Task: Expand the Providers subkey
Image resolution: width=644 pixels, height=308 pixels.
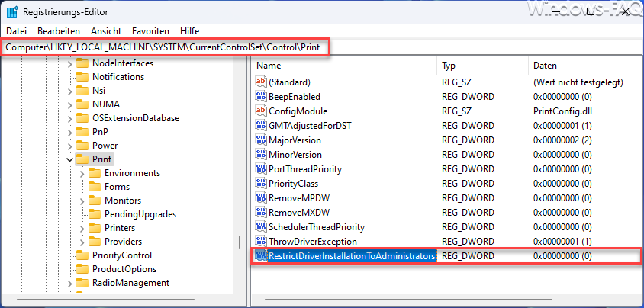Action: (x=82, y=242)
